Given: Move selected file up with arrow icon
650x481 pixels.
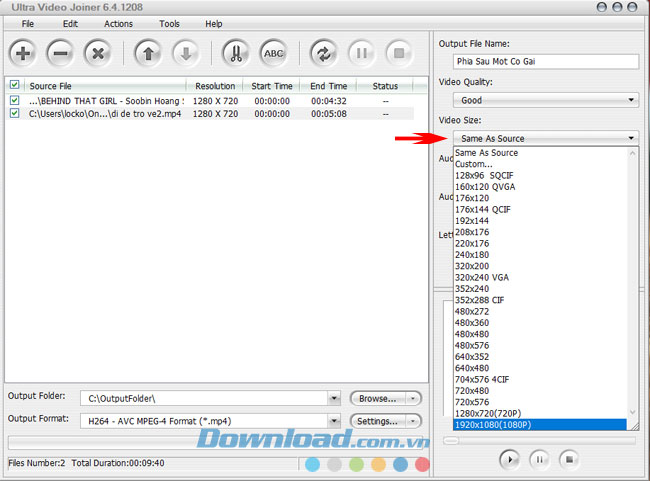Looking at the screenshot, I should pyautogui.click(x=147, y=52).
